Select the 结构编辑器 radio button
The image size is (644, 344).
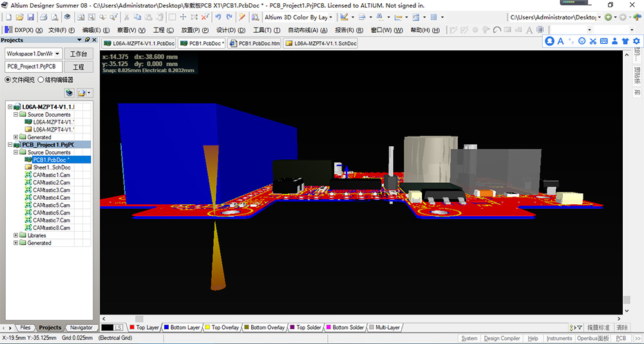click(x=41, y=80)
